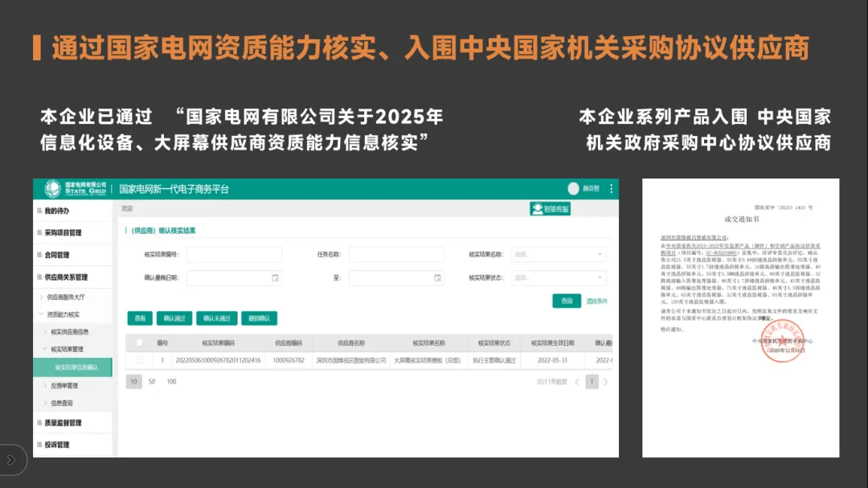Open 采购项目管理 sidebar menu
The image size is (868, 488).
tap(63, 232)
